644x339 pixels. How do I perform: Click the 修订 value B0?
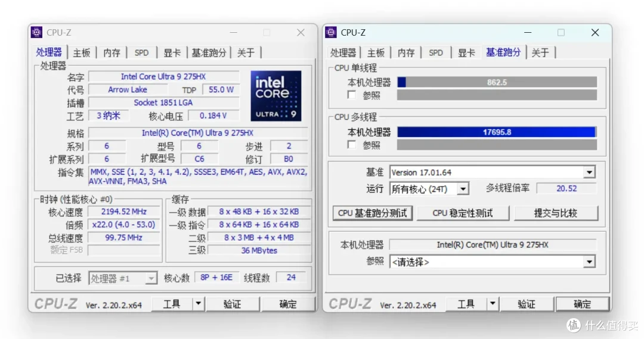pyautogui.click(x=289, y=159)
